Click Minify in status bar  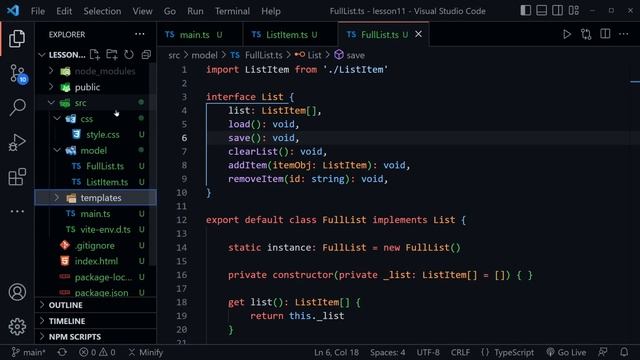click(146, 352)
